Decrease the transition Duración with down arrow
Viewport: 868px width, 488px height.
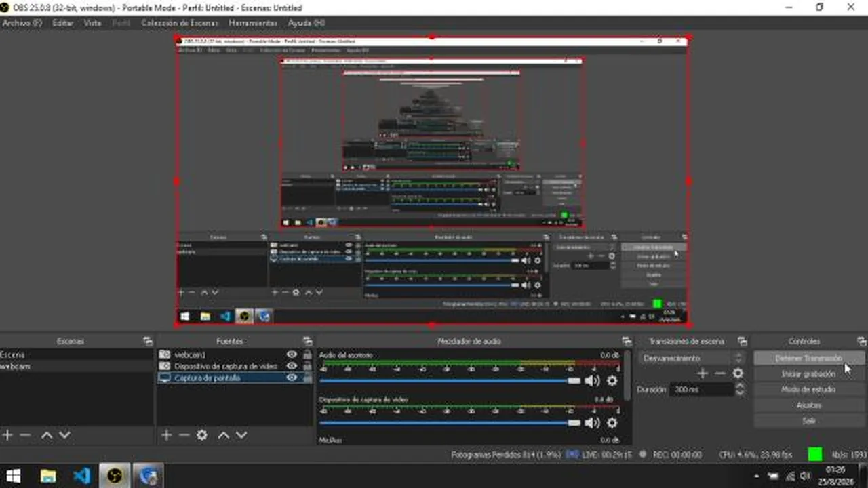[x=740, y=393]
